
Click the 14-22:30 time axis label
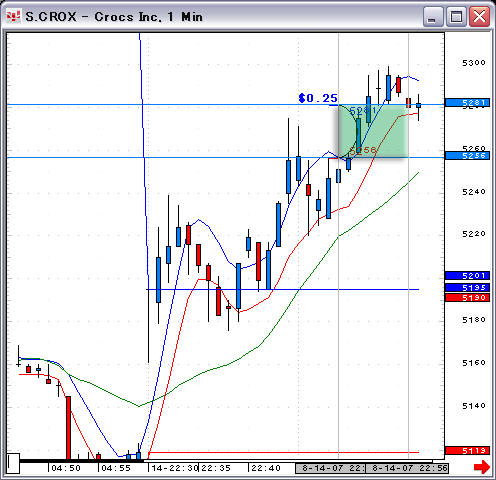(175, 468)
